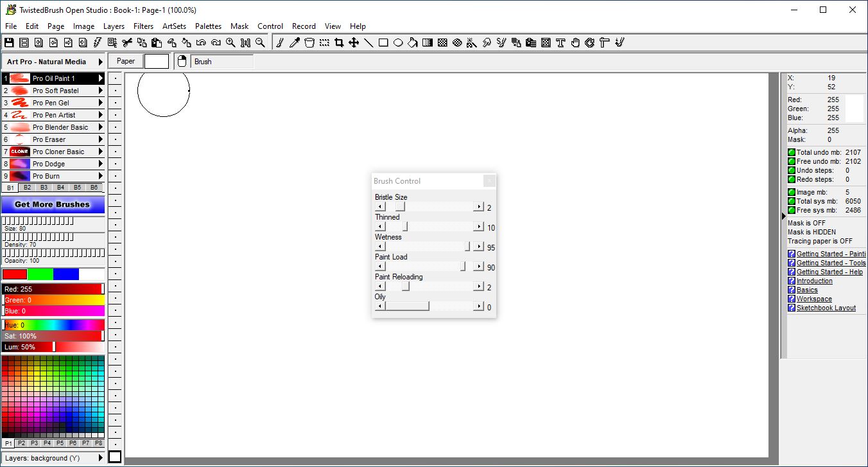This screenshot has width=868, height=467.
Task: Switch to palette page tab P4
Action: pos(48,443)
